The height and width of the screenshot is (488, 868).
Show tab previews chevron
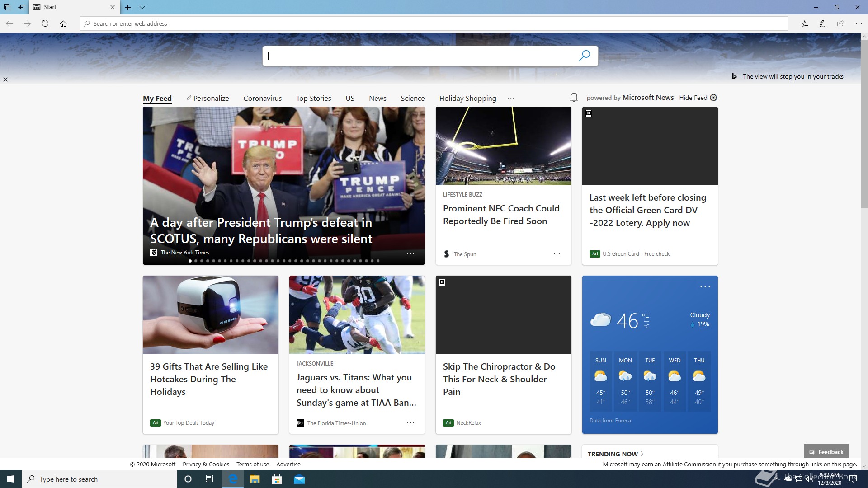pyautogui.click(x=142, y=7)
